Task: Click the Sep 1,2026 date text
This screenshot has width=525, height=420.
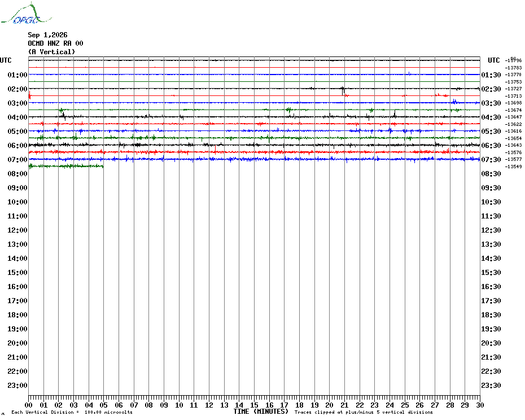Action: 47,35
